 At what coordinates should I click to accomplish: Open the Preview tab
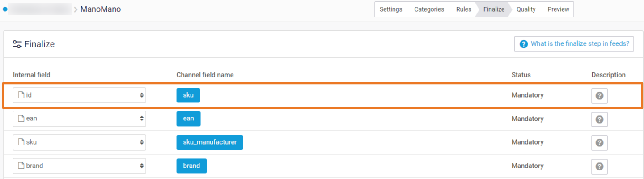tap(558, 9)
